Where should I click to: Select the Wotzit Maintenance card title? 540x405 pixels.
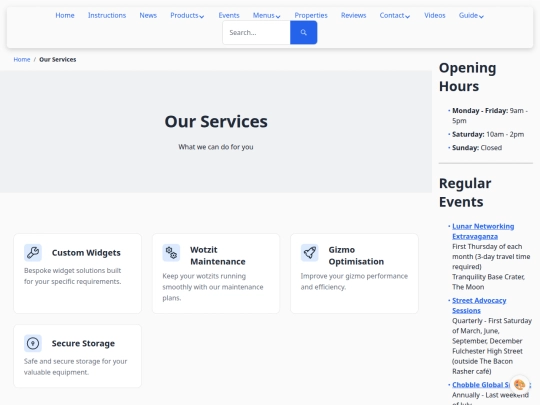point(218,256)
